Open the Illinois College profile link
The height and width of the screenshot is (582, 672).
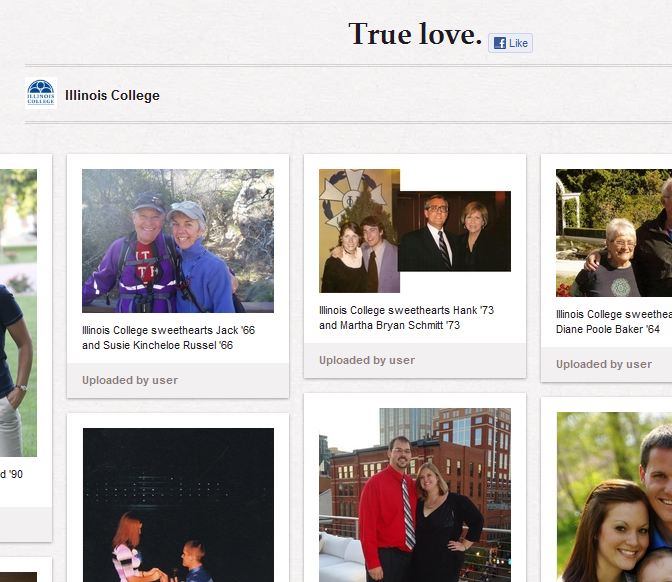[112, 95]
